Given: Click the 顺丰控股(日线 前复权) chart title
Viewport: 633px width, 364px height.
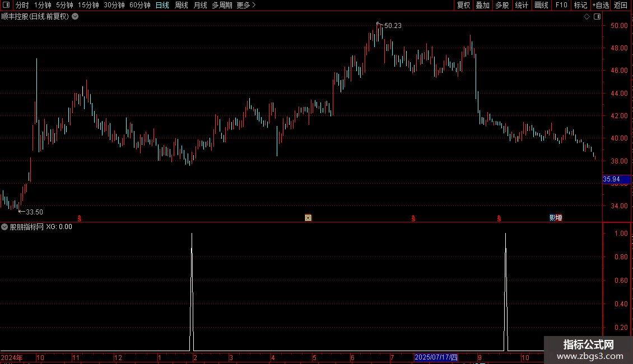Looking at the screenshot, I should pyautogui.click(x=35, y=17).
